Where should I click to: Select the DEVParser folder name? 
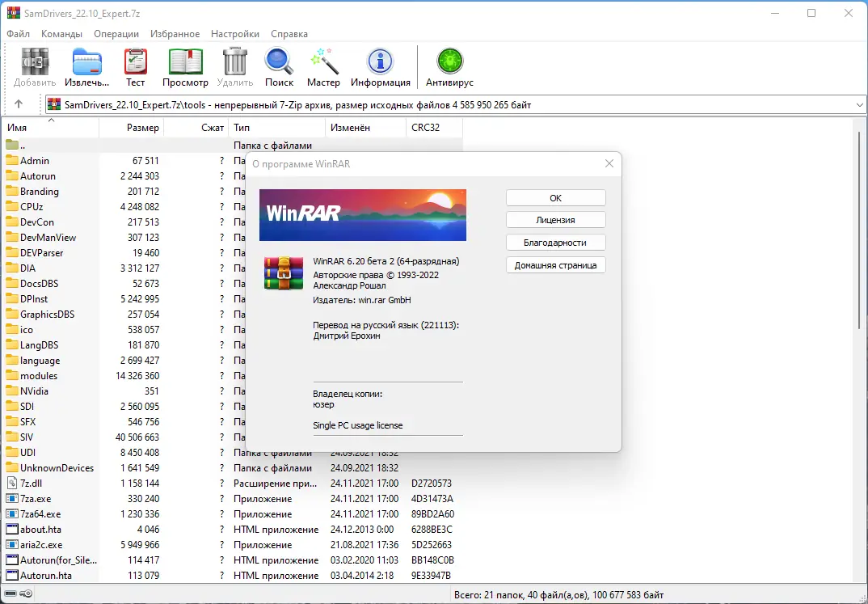point(41,253)
